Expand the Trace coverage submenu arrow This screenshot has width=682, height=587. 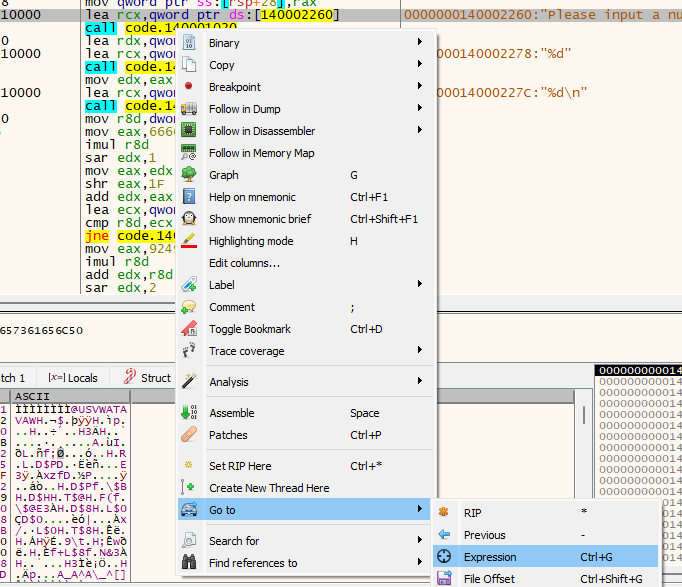pyautogui.click(x=420, y=350)
